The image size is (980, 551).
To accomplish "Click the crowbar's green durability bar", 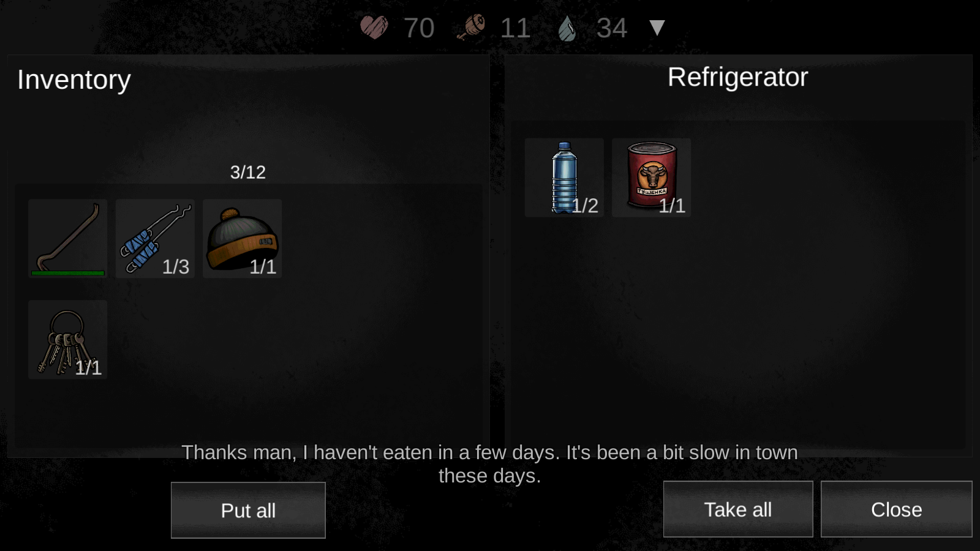I will click(67, 273).
